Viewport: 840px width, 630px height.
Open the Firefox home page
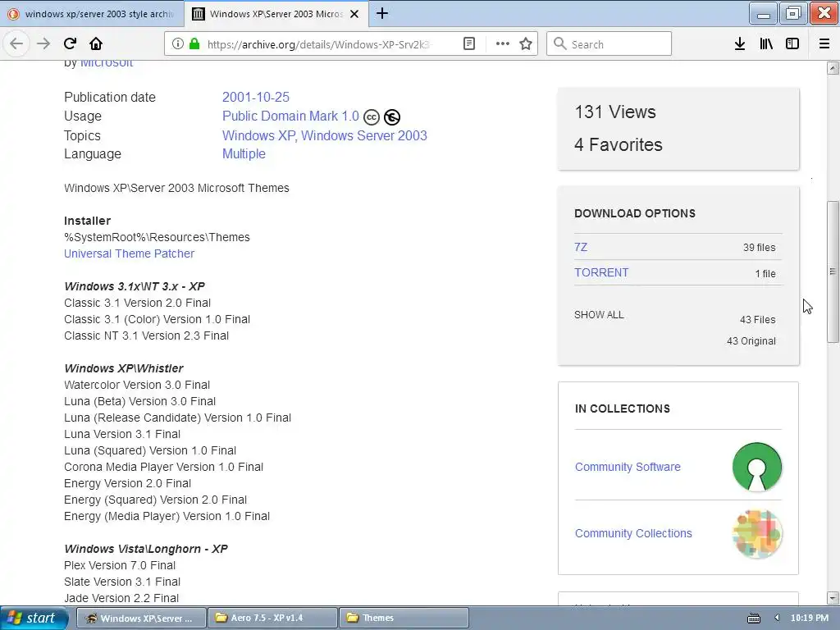(x=96, y=43)
